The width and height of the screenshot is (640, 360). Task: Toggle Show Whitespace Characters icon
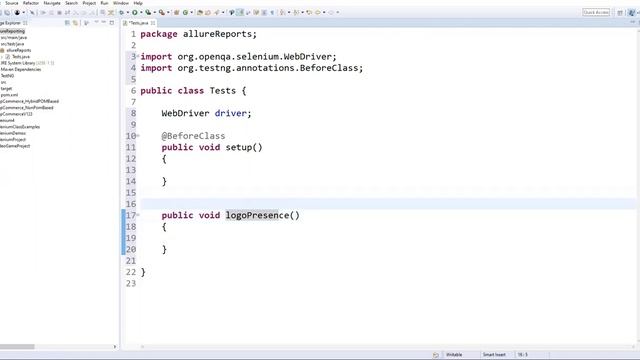pyautogui.click(x=272, y=12)
